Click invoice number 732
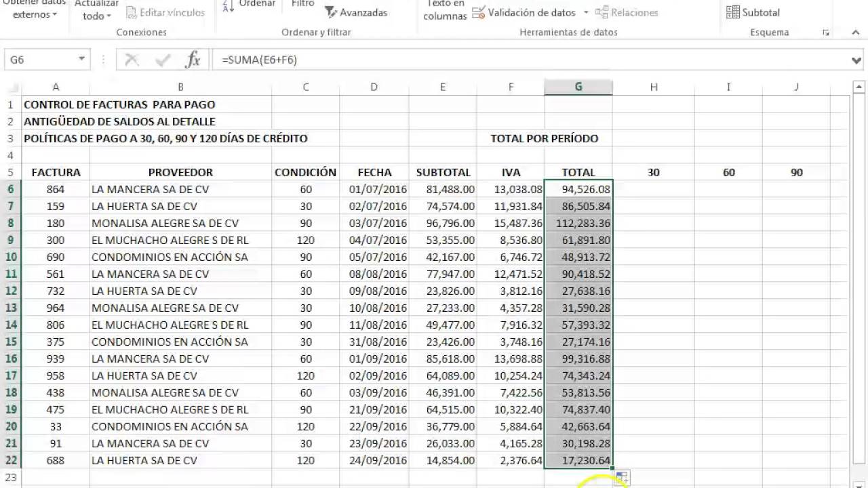This screenshot has width=868, height=488. [56, 291]
